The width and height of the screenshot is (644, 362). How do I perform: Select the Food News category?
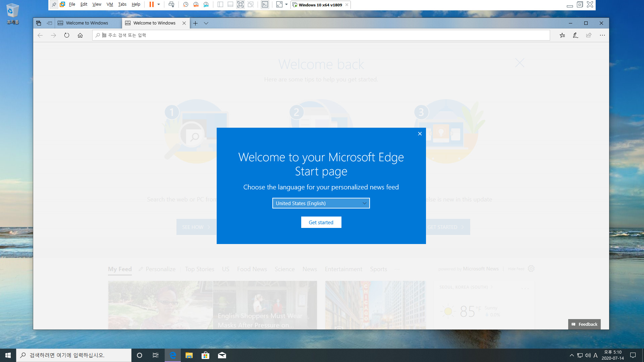(x=252, y=269)
